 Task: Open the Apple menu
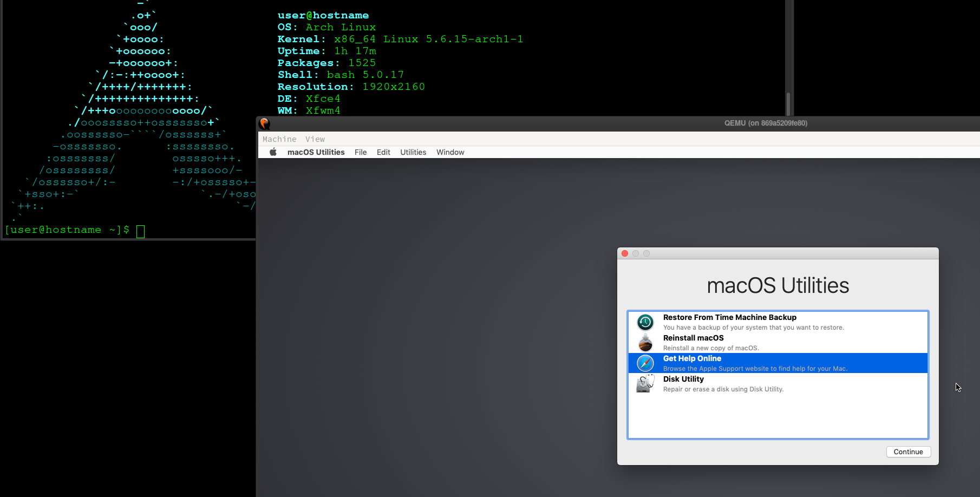point(273,152)
